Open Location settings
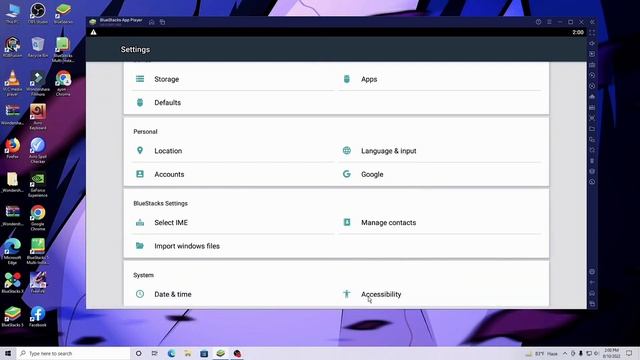Image resolution: width=640 pixels, height=360 pixels. click(233, 151)
